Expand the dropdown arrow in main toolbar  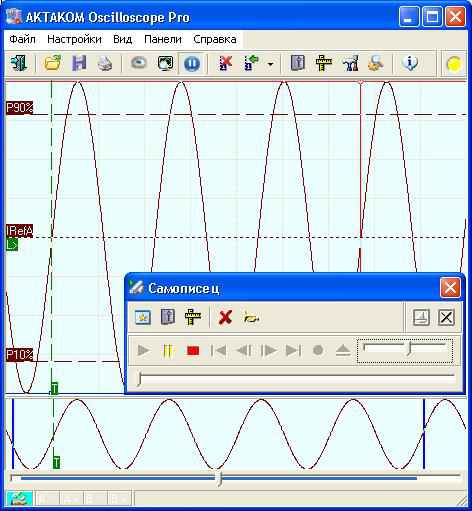tap(271, 64)
